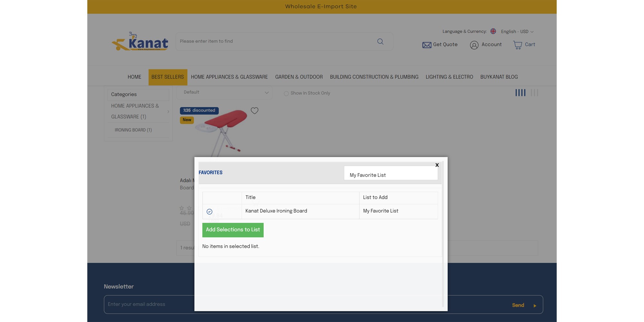This screenshot has height=322, width=644.
Task: Open BUYKANAT BLOG menu item
Action: tap(499, 77)
